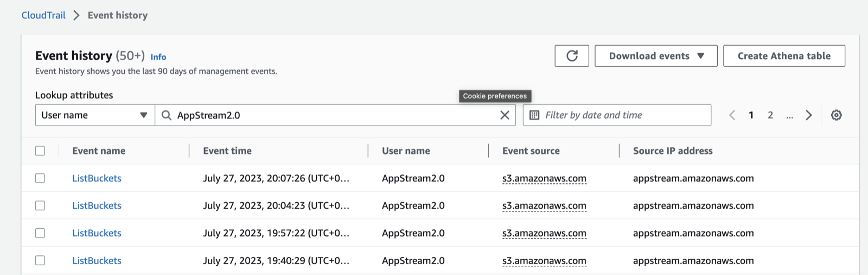Open the Info link beside Event history
Image resolution: width=868 pixels, height=275 pixels.
click(x=158, y=57)
